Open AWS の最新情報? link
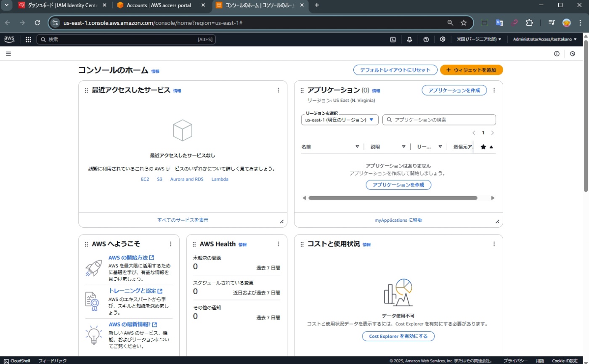 click(x=133, y=324)
